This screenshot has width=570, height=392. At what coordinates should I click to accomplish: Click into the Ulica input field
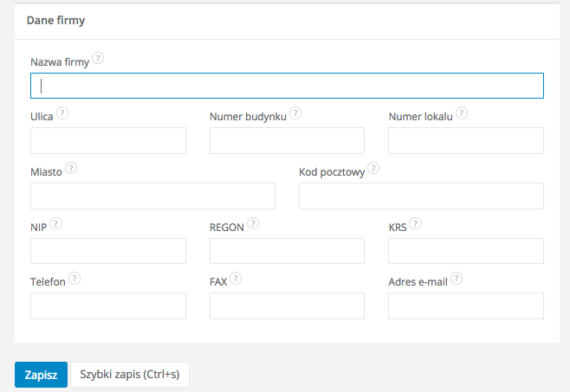(108, 140)
